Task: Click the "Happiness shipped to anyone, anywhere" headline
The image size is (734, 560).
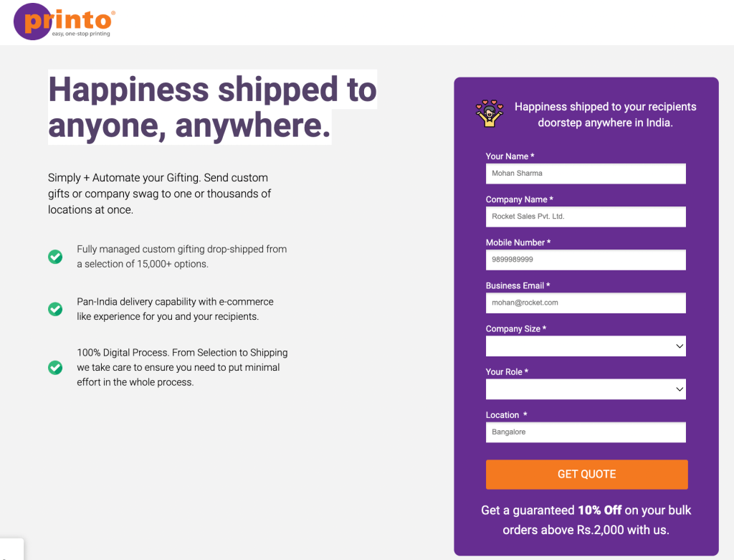Action: pyautogui.click(x=211, y=108)
